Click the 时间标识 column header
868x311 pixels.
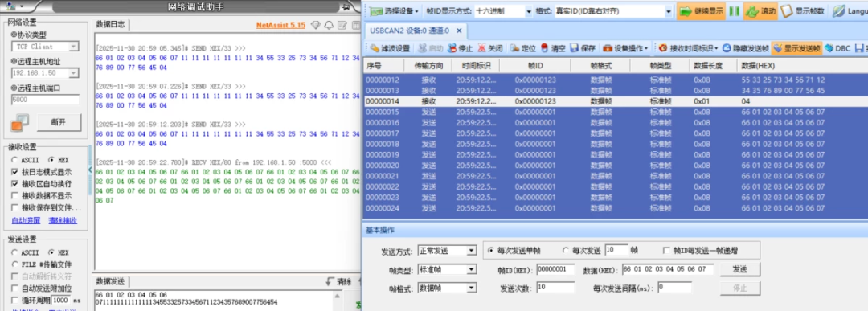[x=475, y=66]
